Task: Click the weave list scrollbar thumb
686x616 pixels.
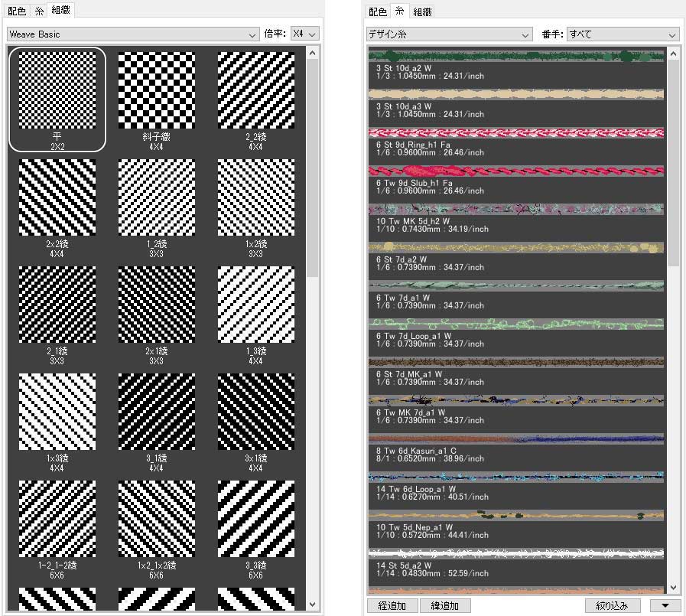Action: tap(312, 168)
